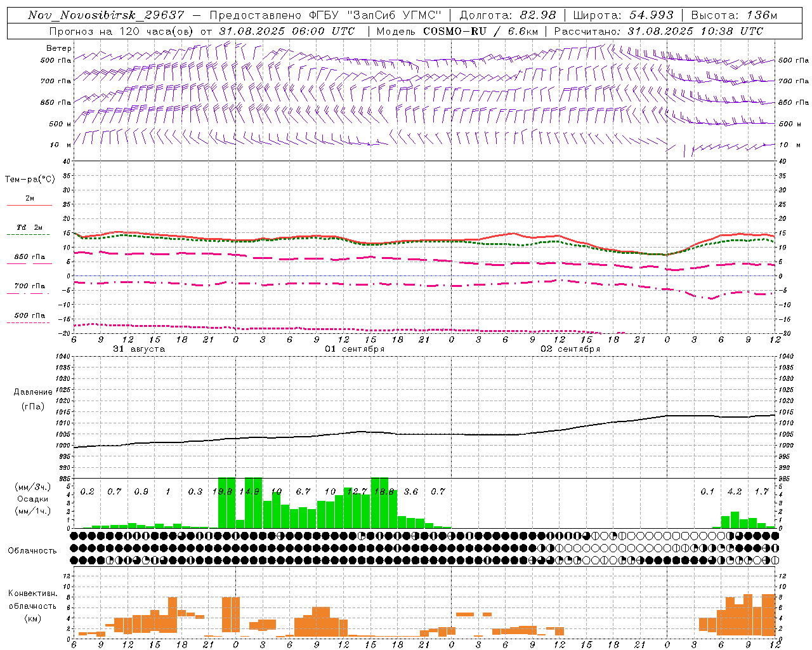This screenshot has height=650, width=812.
Task: Click the Долгота: 82.98 value
Action: (507, 15)
